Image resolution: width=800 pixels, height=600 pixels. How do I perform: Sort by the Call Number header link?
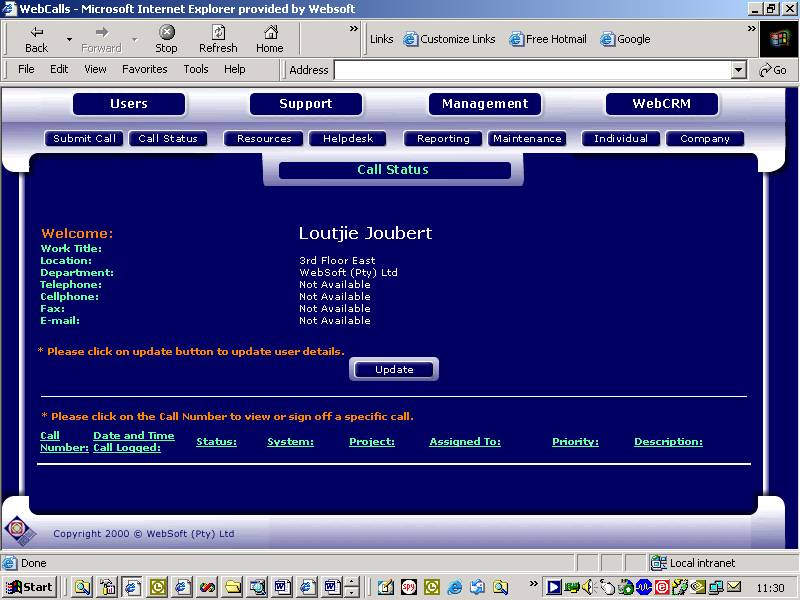pos(64,442)
